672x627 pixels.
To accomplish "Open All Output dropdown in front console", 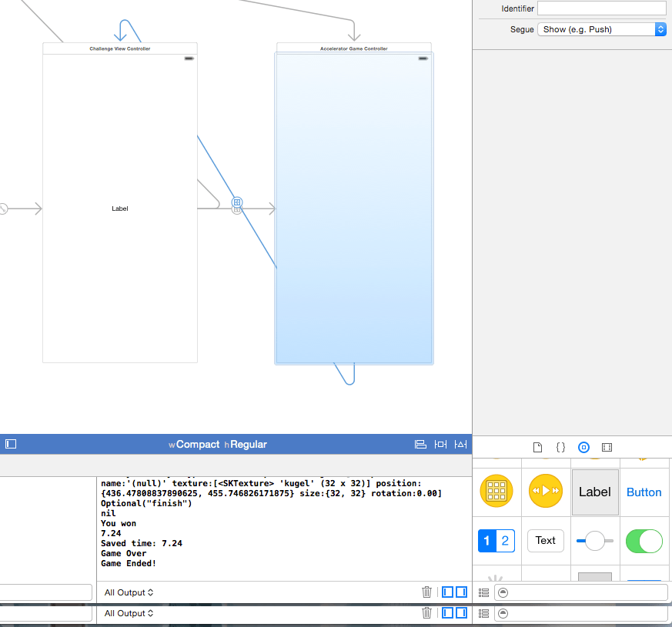I will click(129, 592).
